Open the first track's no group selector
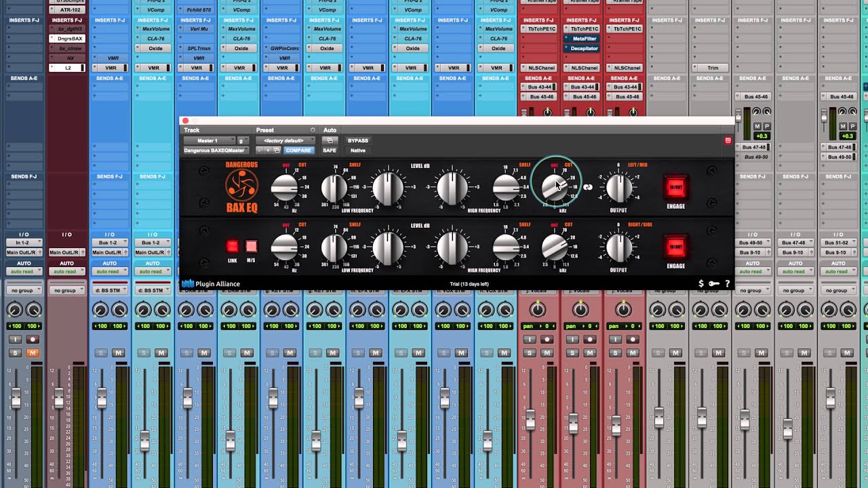Viewport: 868px width, 488px height. [24, 290]
